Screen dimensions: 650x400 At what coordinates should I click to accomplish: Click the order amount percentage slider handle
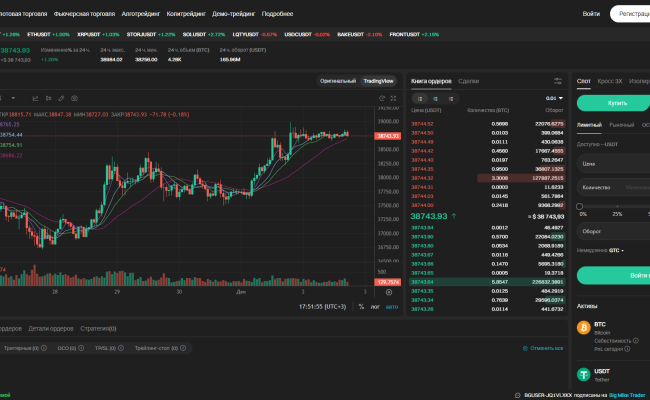coord(581,205)
